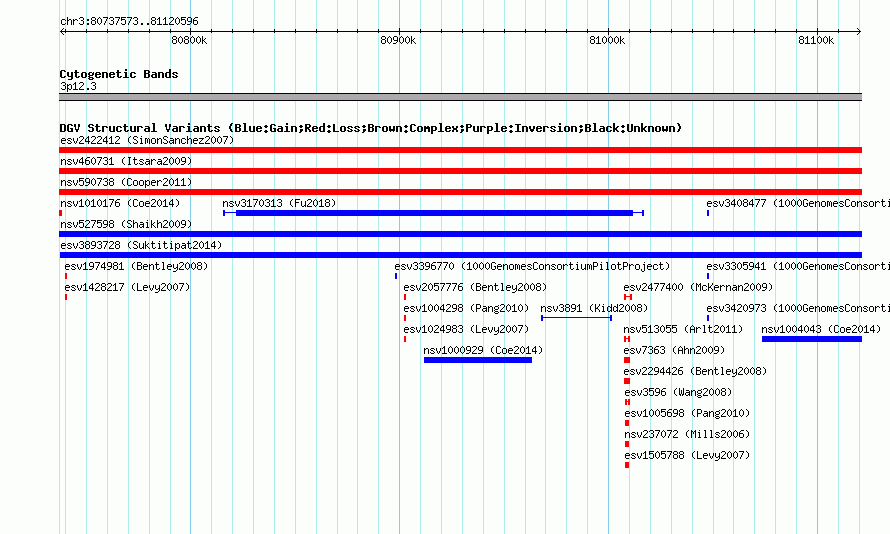The image size is (890, 534).
Task: Open the nsv237072 (Mills2006) label
Action: (x=687, y=434)
